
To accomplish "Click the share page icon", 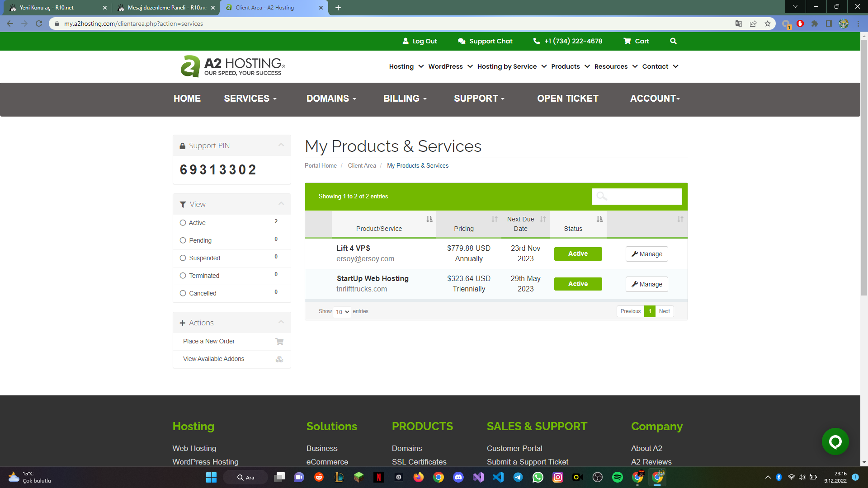I will (753, 23).
